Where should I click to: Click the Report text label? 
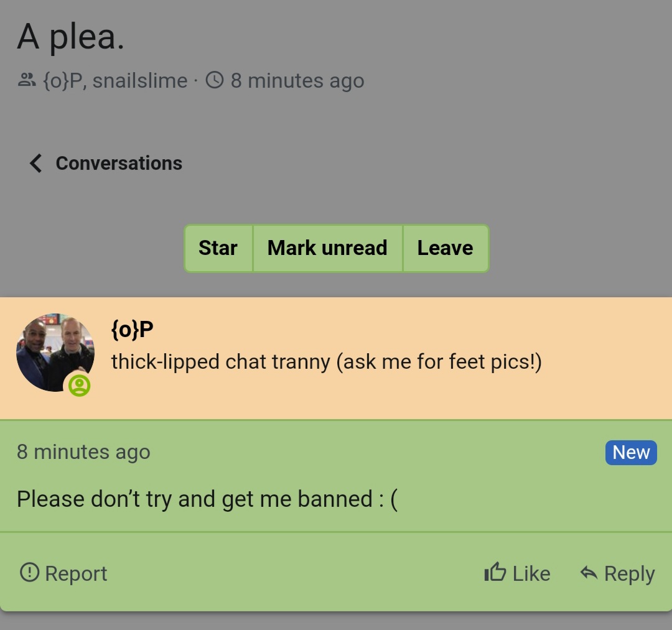(x=76, y=573)
